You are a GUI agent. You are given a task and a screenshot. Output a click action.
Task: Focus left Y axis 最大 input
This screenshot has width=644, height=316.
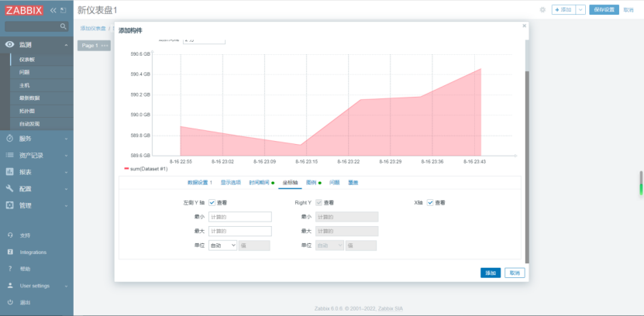point(240,231)
